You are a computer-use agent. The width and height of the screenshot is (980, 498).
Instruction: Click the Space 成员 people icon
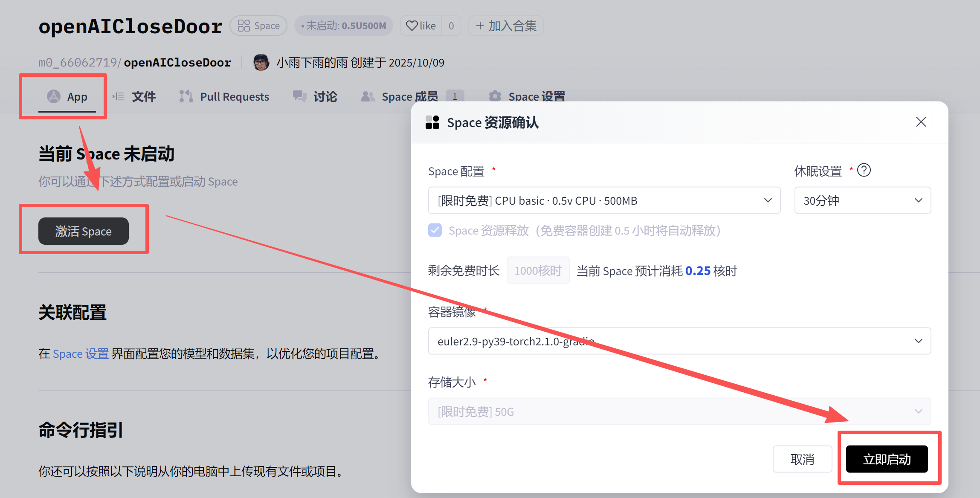(368, 96)
